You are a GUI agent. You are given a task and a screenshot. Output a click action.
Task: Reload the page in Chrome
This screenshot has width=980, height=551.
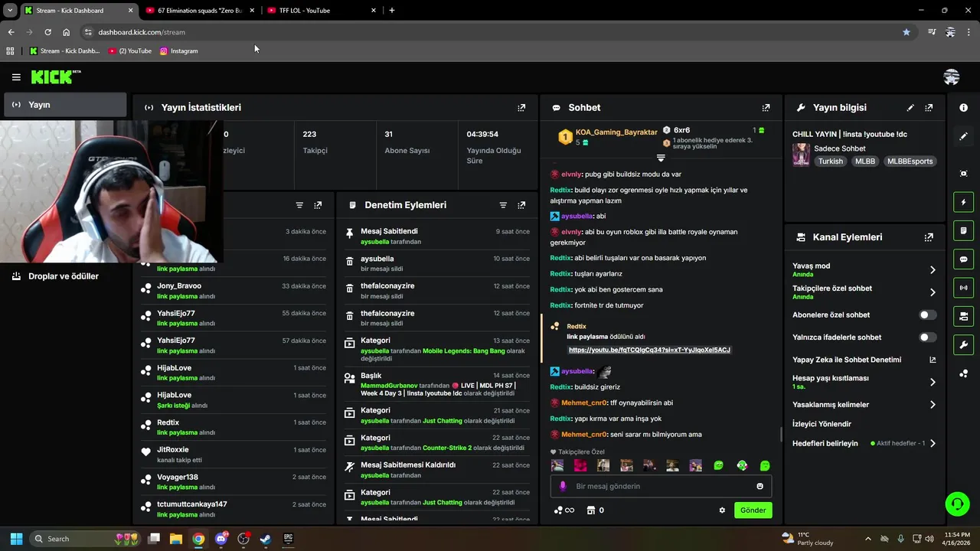47,32
